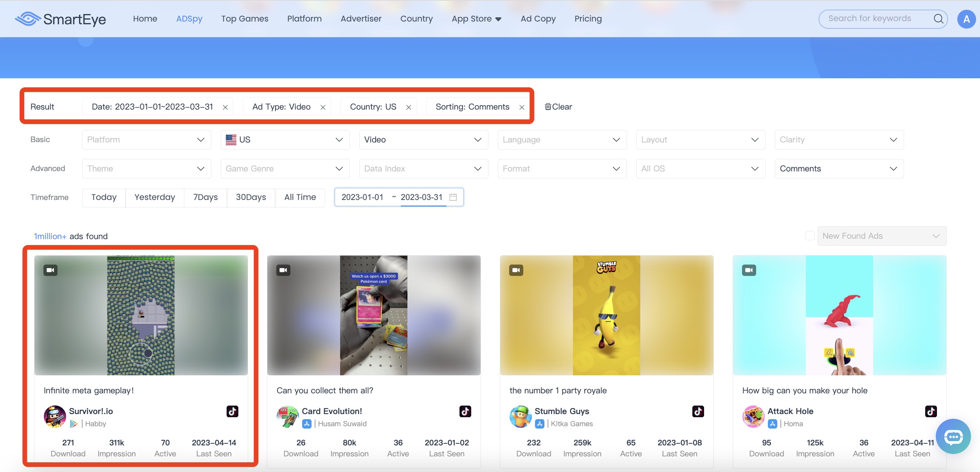Screen dimensions: 980x472
Task: Remove the Sorting: Comments filter tag
Action: point(522,107)
